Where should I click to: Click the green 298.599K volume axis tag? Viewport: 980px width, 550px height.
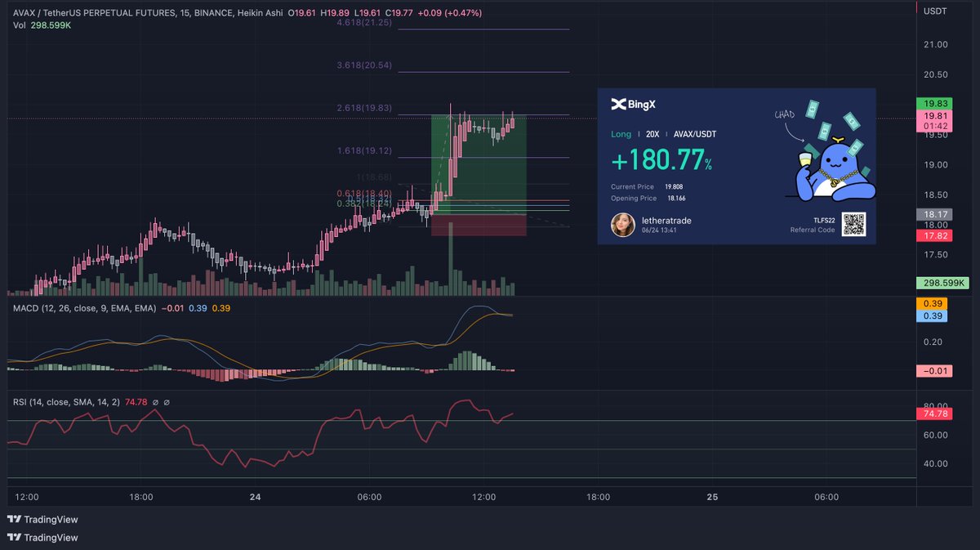click(942, 283)
